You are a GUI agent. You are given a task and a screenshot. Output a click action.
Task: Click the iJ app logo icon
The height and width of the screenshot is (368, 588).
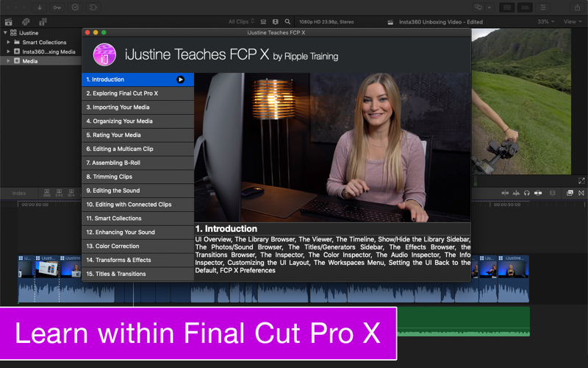tap(104, 54)
